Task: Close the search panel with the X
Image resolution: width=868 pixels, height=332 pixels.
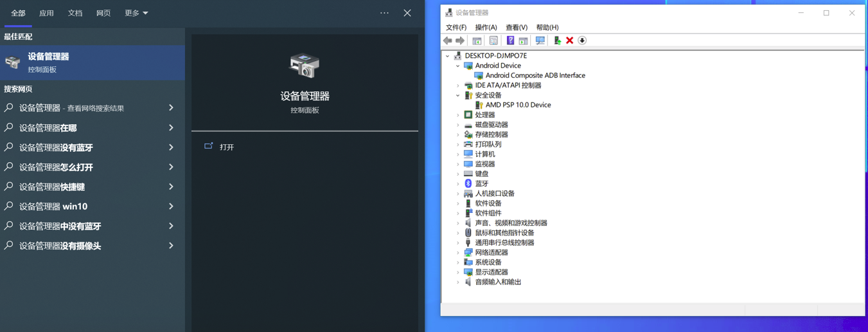Action: [x=407, y=13]
